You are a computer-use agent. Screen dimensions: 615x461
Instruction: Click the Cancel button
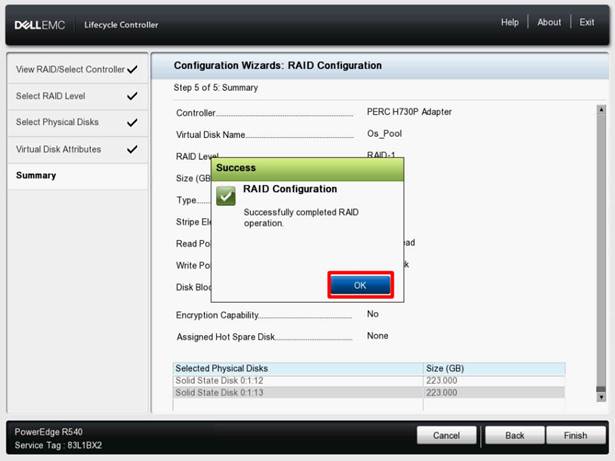pyautogui.click(x=446, y=435)
